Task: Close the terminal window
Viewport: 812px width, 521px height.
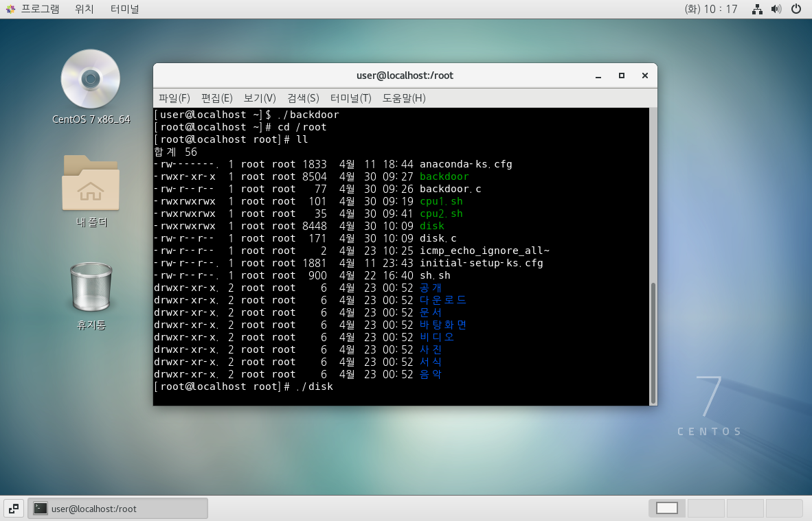Action: 645,76
